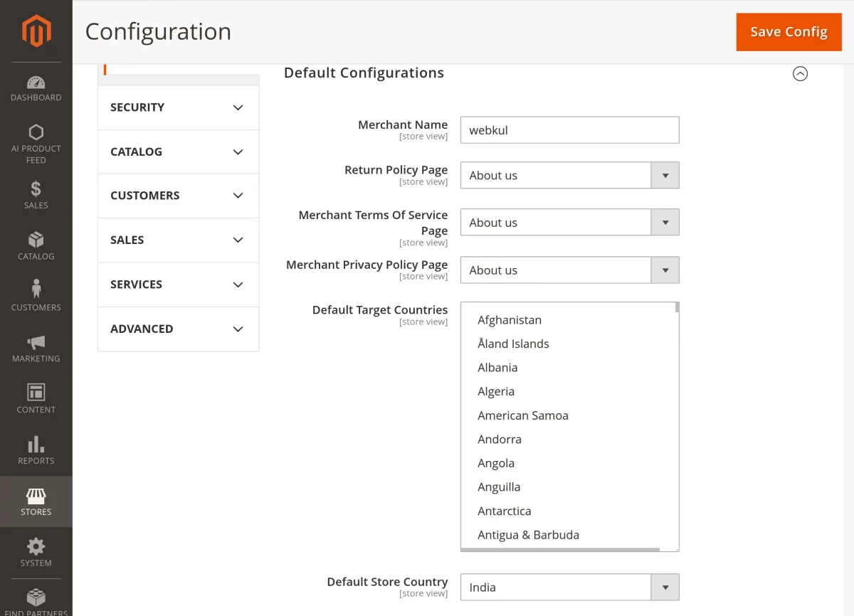
Task: Select Albania in Default Target Countries
Action: click(497, 367)
